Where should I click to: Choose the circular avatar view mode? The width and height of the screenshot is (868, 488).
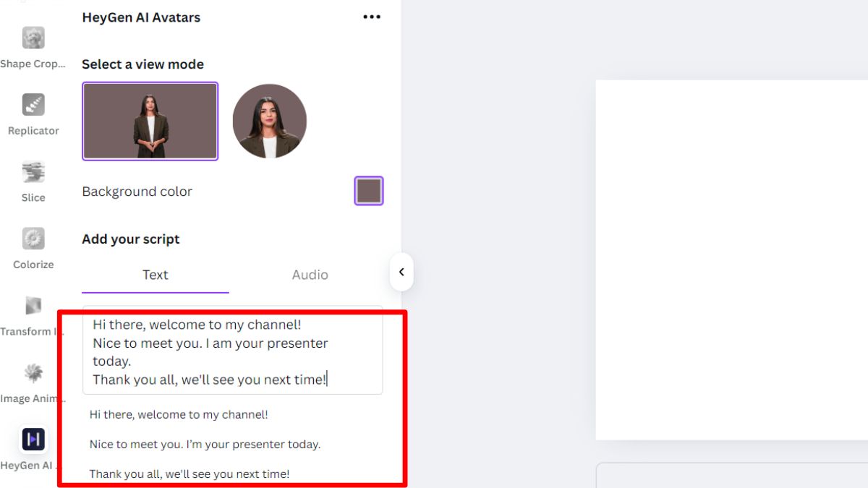[270, 121]
